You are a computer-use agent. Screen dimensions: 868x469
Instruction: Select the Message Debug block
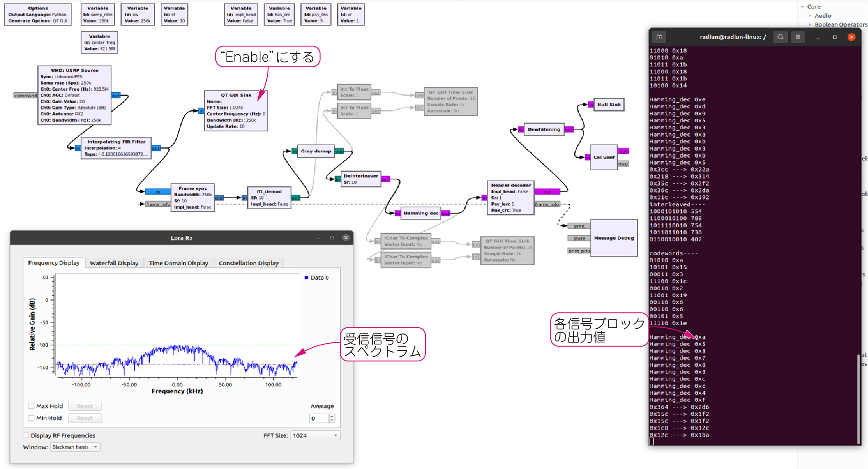coord(614,238)
